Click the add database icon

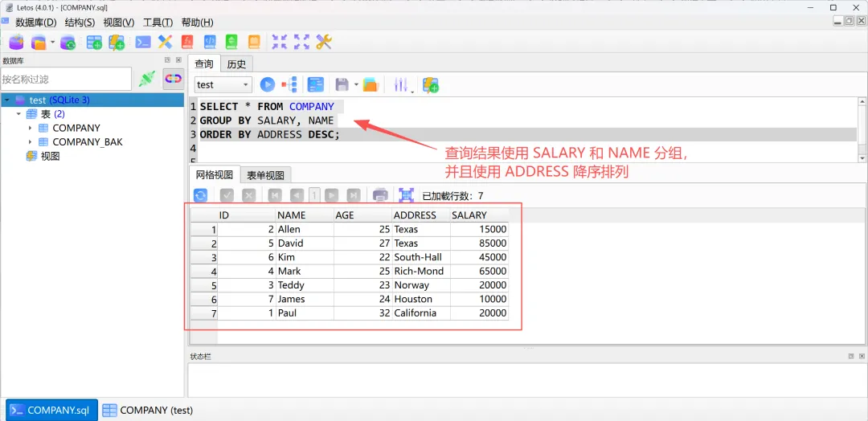(17, 42)
